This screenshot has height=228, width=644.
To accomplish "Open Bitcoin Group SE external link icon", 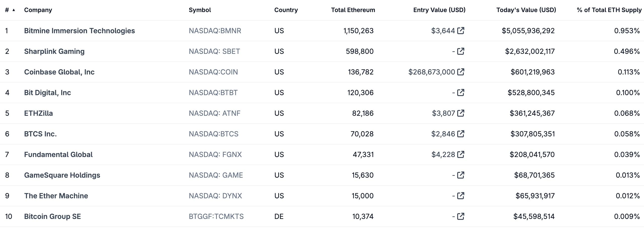I will coord(461,216).
